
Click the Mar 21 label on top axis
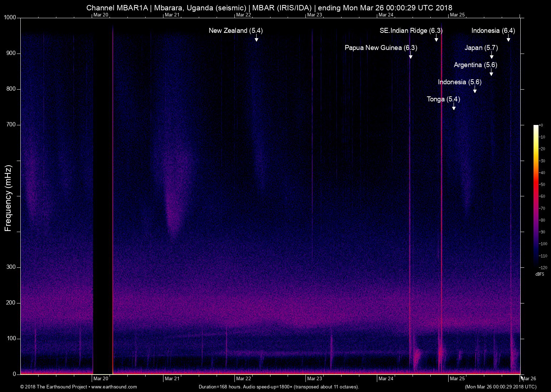point(172,15)
